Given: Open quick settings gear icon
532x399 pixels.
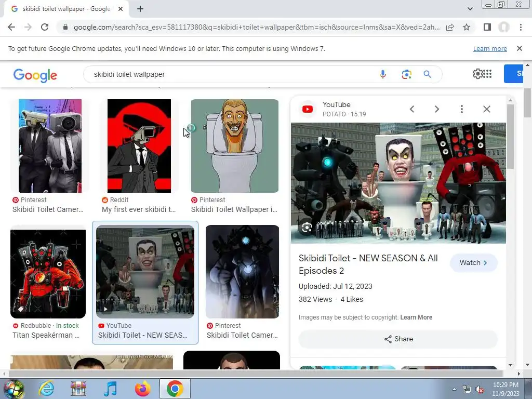Looking at the screenshot, I should (477, 74).
